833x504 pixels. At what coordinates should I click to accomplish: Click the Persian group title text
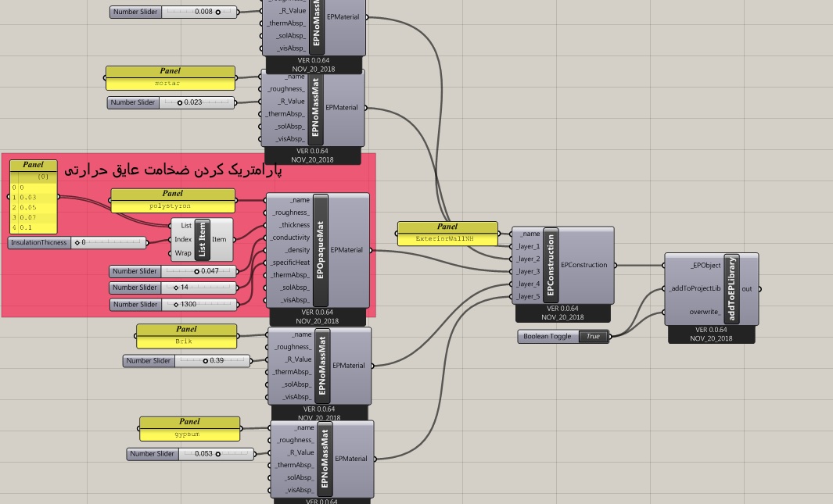[173, 170]
